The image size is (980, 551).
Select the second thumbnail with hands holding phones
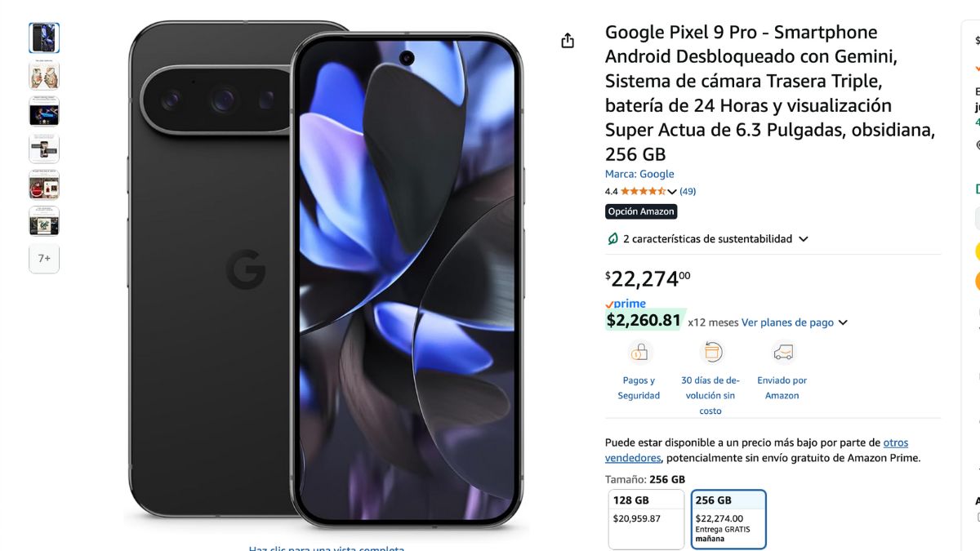coord(44,74)
